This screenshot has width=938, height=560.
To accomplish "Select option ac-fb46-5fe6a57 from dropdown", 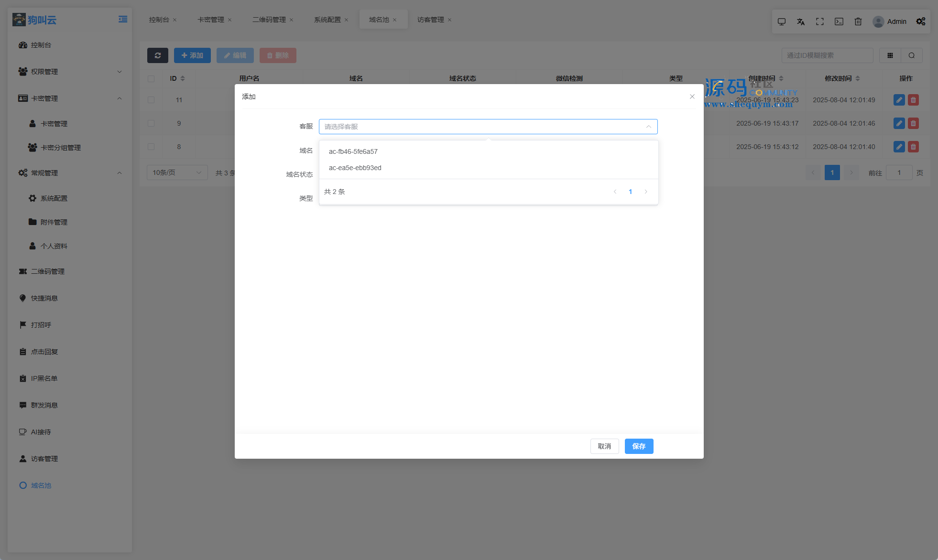I will pyautogui.click(x=353, y=151).
